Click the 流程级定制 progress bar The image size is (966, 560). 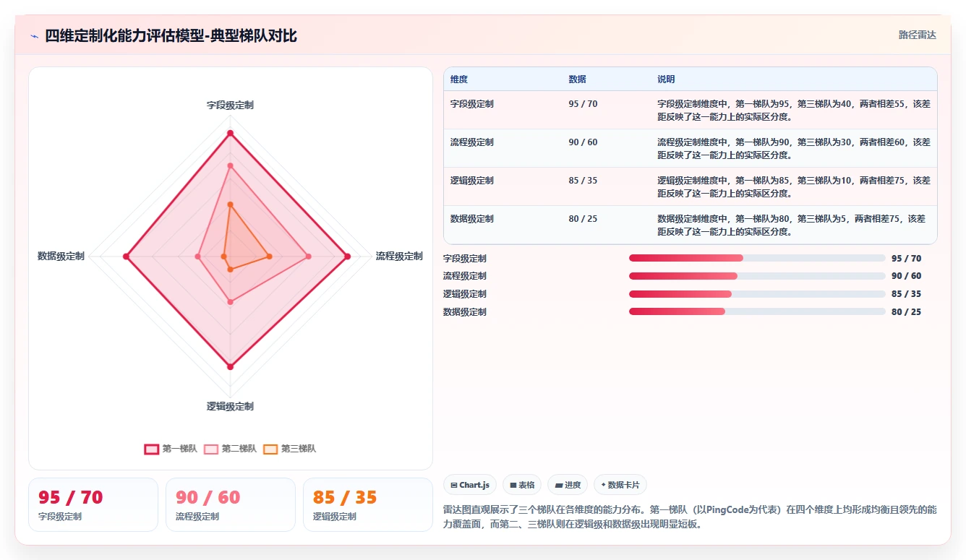tap(757, 276)
